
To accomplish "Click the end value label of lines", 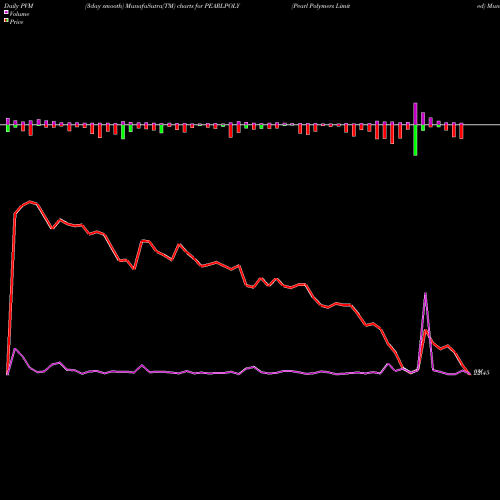I will pos(481,372).
